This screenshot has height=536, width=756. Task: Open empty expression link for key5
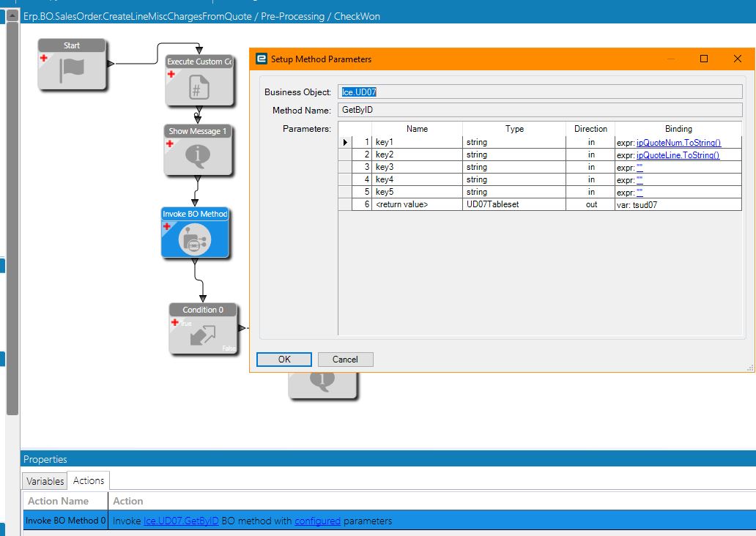coord(640,193)
